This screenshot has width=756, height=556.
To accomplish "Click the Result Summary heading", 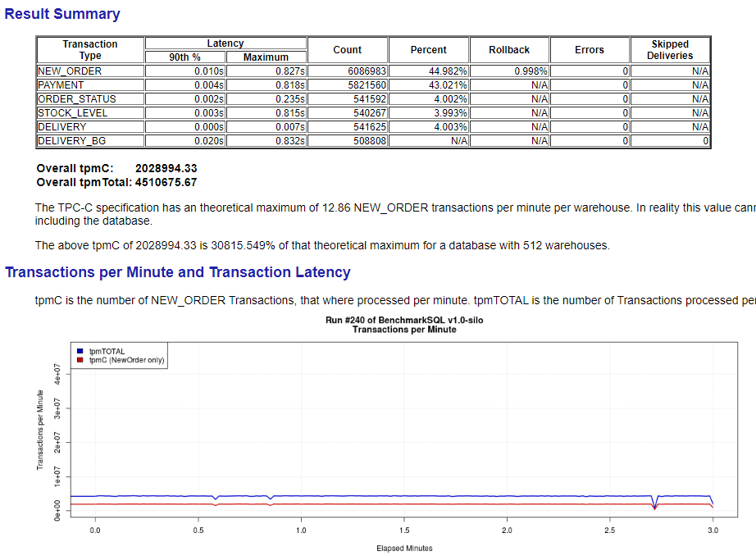I will 61,15.
